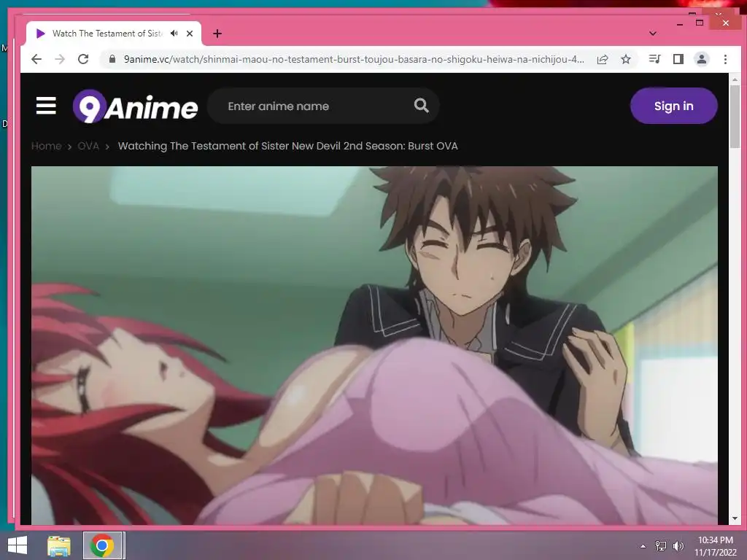Bookmark this tab with the star icon

(x=626, y=59)
